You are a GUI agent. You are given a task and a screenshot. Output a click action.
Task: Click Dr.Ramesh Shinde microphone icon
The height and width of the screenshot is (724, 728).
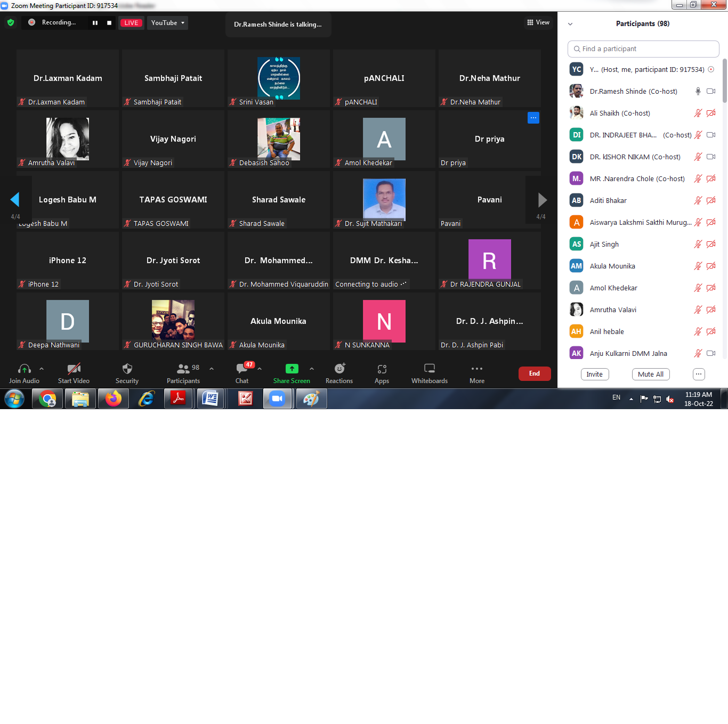[x=698, y=91]
